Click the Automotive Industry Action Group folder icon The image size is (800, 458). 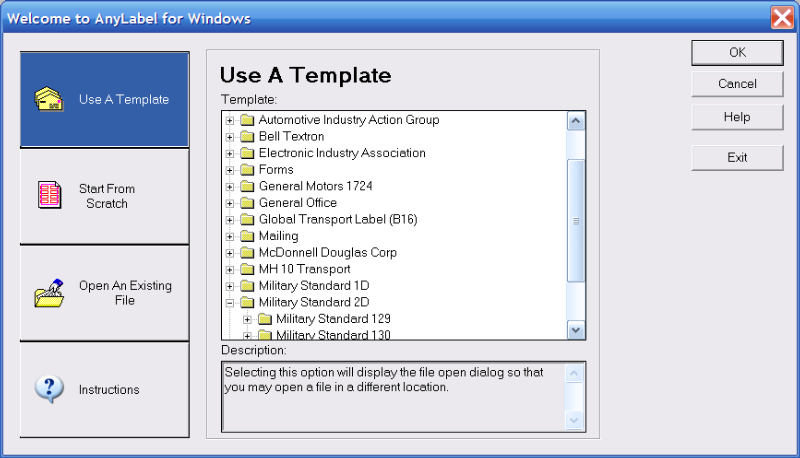tap(247, 120)
